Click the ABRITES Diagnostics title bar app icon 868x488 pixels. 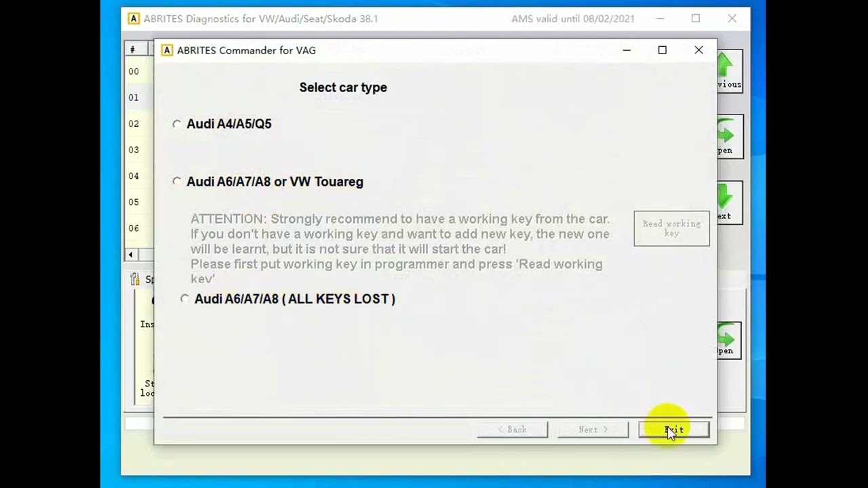point(134,19)
